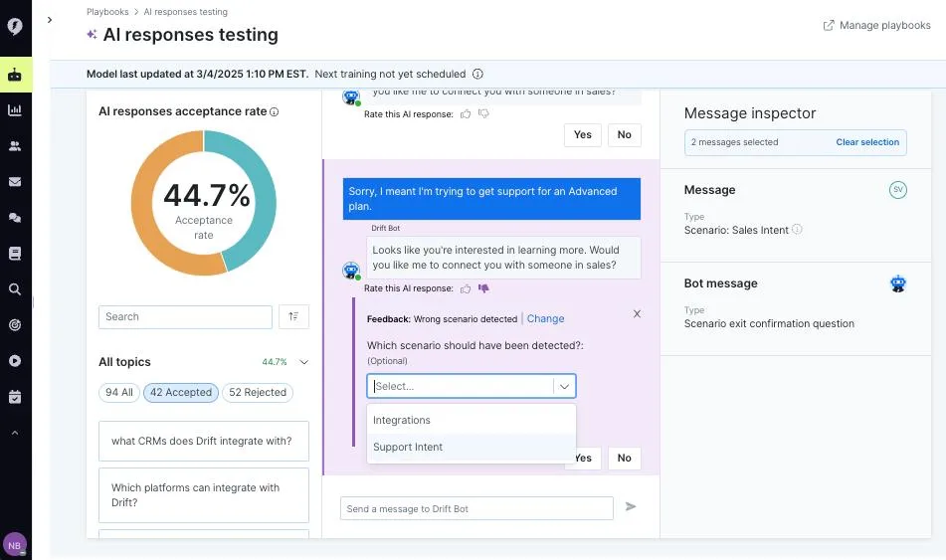
Task: Open the Conversations chat bubbles sidebar icon
Action: click(15, 218)
